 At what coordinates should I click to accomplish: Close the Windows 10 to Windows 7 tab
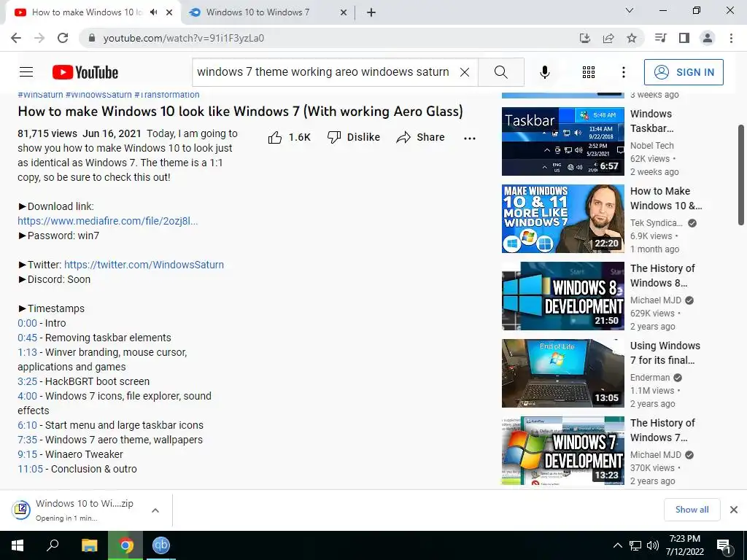[x=344, y=13]
